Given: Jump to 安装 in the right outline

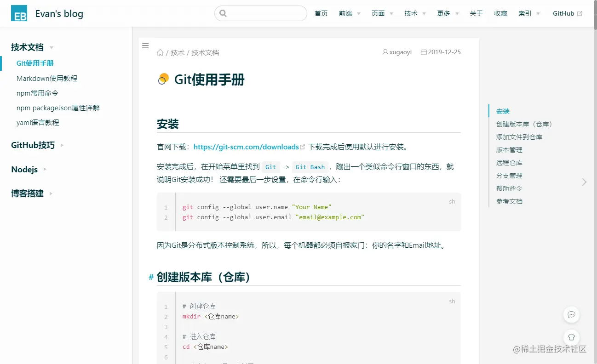Looking at the screenshot, I should [503, 111].
